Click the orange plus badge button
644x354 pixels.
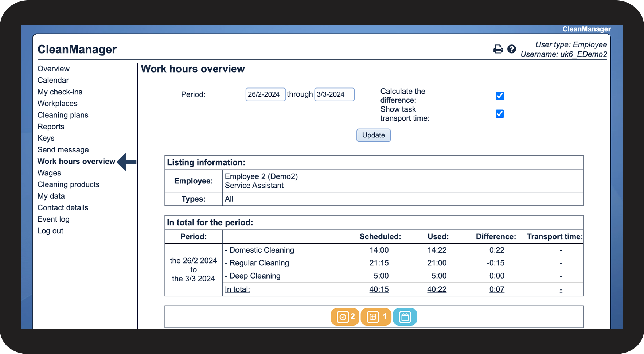pyautogui.click(x=375, y=317)
